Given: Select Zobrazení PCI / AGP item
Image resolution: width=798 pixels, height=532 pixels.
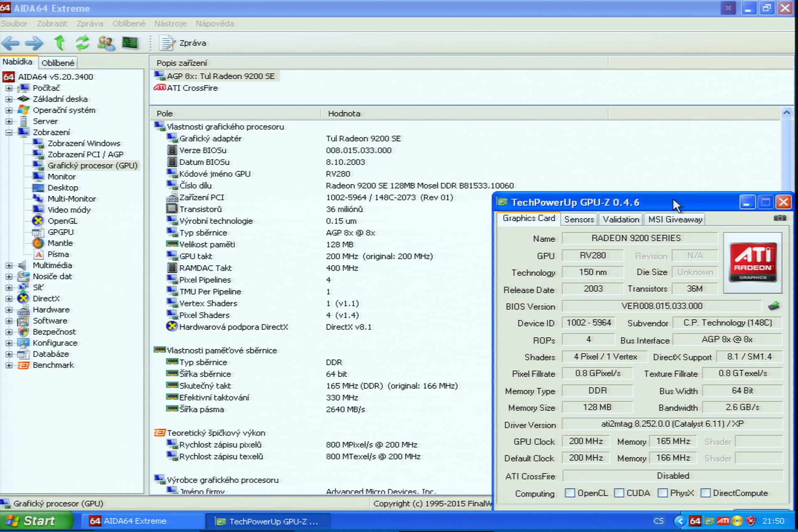Looking at the screenshot, I should (85, 155).
